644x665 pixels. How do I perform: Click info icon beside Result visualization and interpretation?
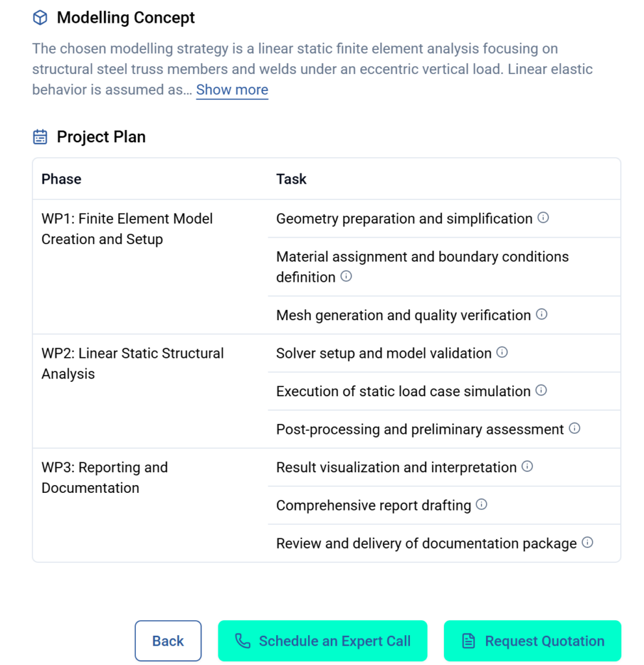click(x=528, y=467)
